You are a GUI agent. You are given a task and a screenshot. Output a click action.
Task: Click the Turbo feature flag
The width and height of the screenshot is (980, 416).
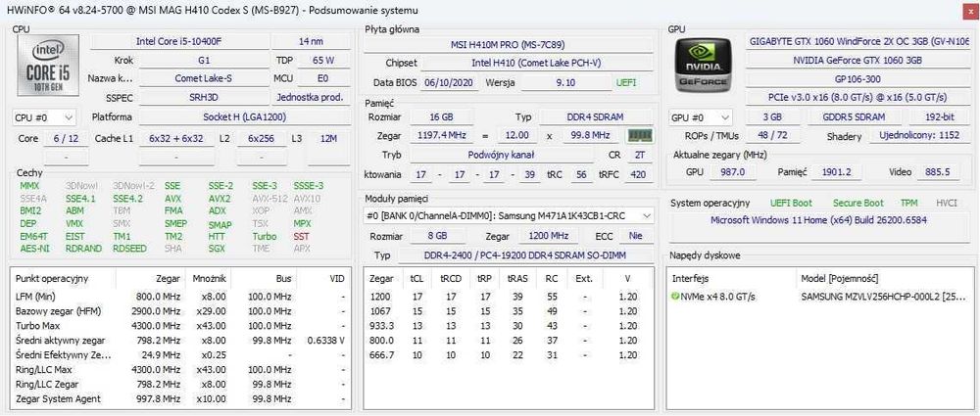[265, 237]
